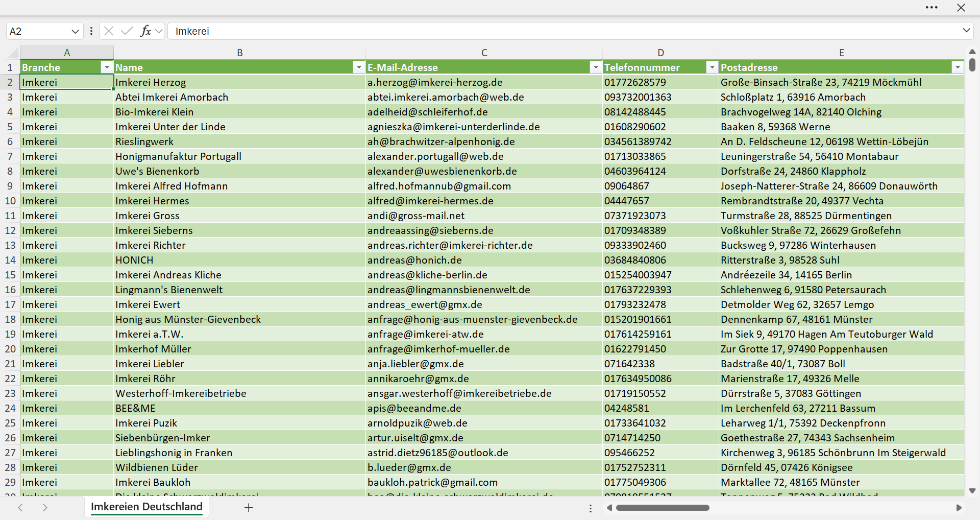Select address Badstraße 40/1, 73087 Boll
Screen dimensions: 980x520
pos(842,364)
